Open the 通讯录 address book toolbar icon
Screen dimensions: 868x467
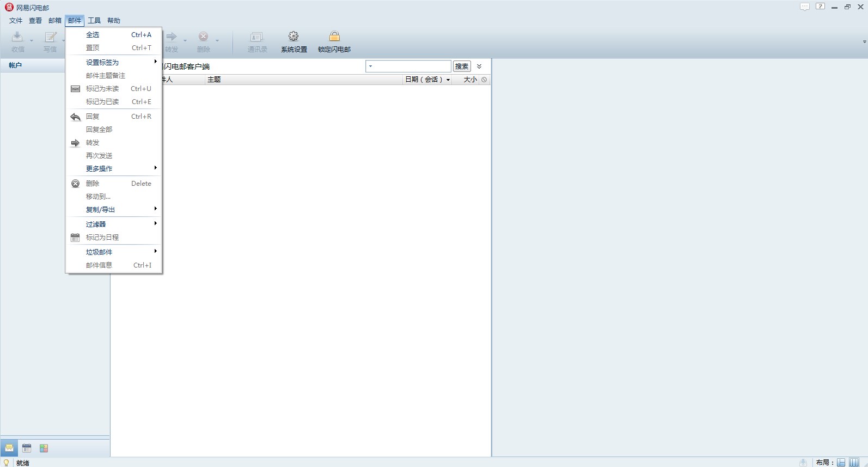(x=256, y=37)
